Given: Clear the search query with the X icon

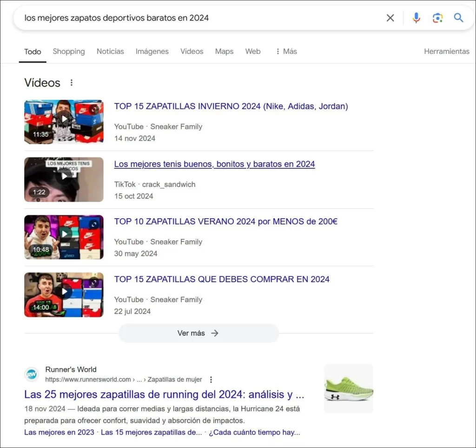Looking at the screenshot, I should click(x=390, y=18).
